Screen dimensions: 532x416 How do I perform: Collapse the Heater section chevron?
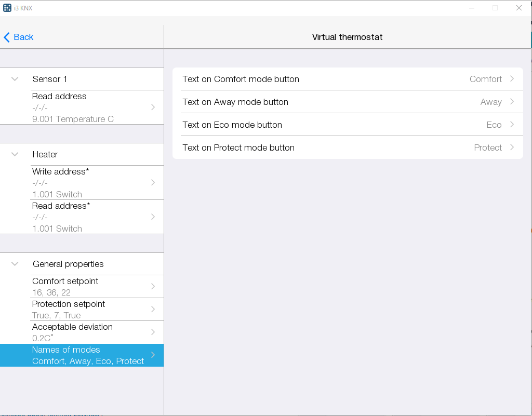(x=15, y=154)
